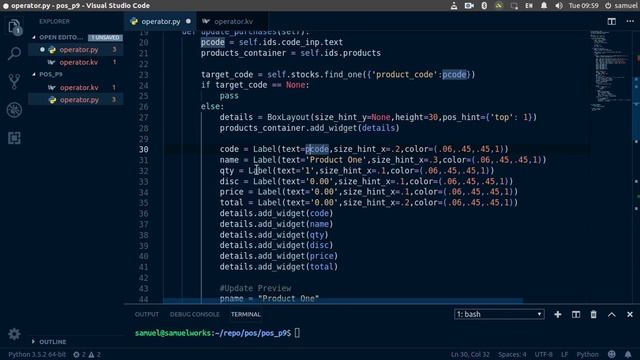Image resolution: width=640 pixels, height=360 pixels.
Task: Click 'details.add_widget(total)' code line
Action: [278, 267]
